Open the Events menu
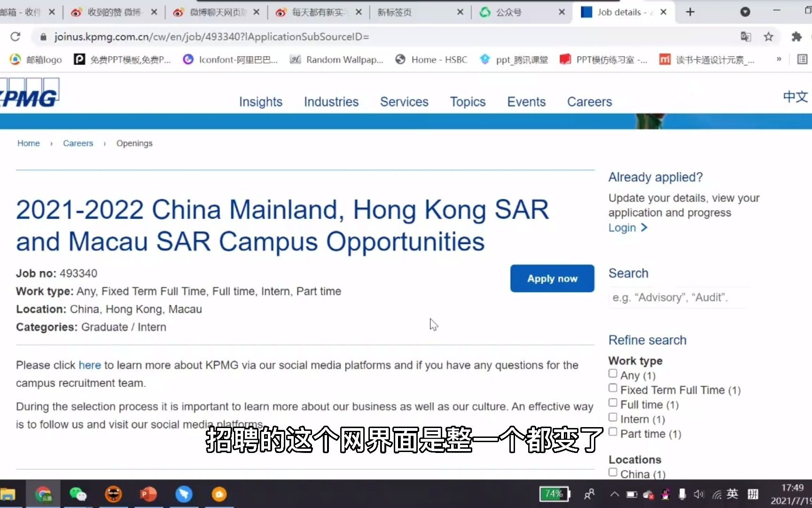Viewport: 812px width, 508px height. [526, 102]
